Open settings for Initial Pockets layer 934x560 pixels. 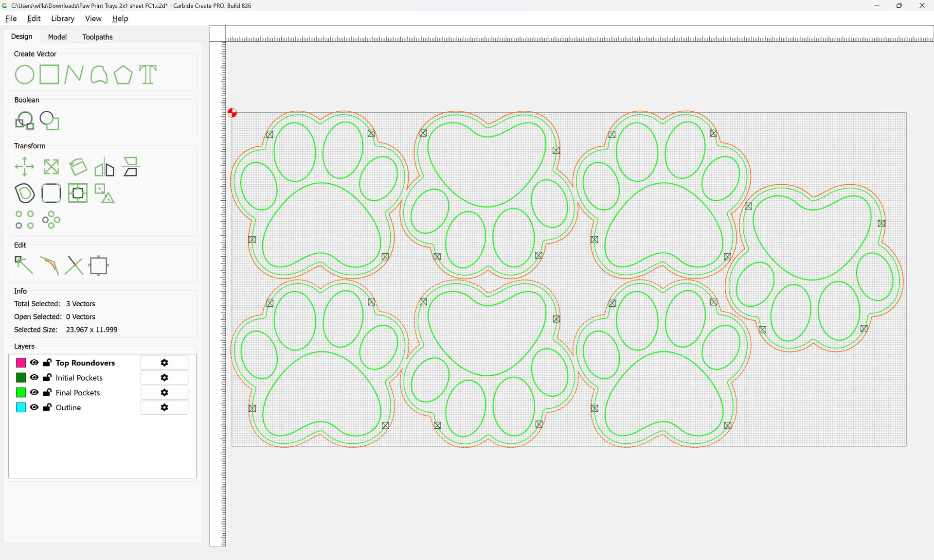[x=164, y=378]
